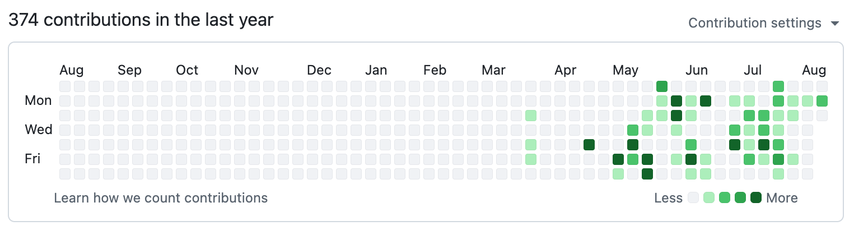Screen dimensions: 868x230
Task: Click the '374 contributions in the last year' heading
Action: pyautogui.click(x=141, y=20)
